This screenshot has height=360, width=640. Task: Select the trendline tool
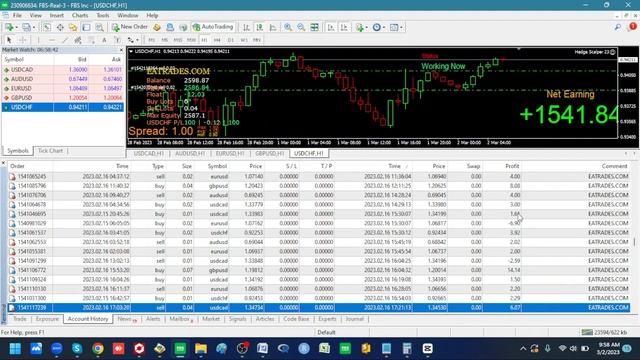65,40
